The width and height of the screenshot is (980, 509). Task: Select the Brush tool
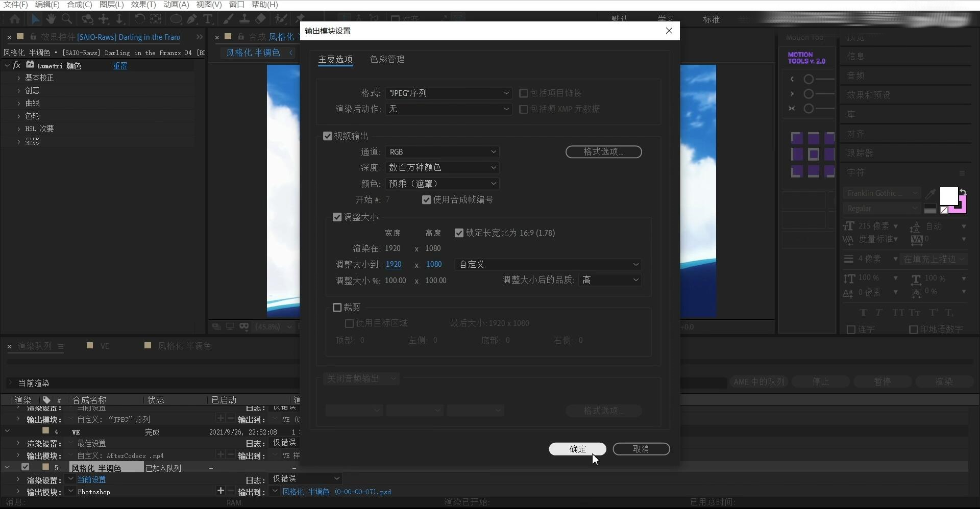tap(228, 19)
